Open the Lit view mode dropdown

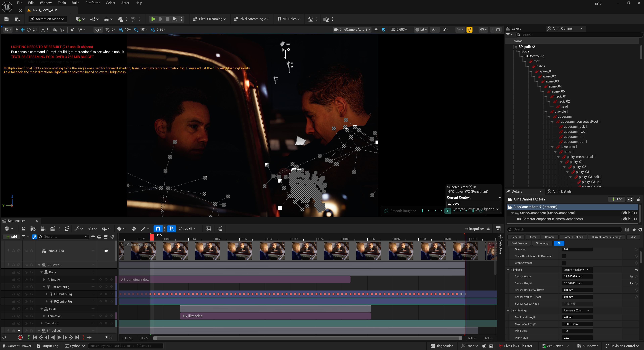tap(421, 30)
